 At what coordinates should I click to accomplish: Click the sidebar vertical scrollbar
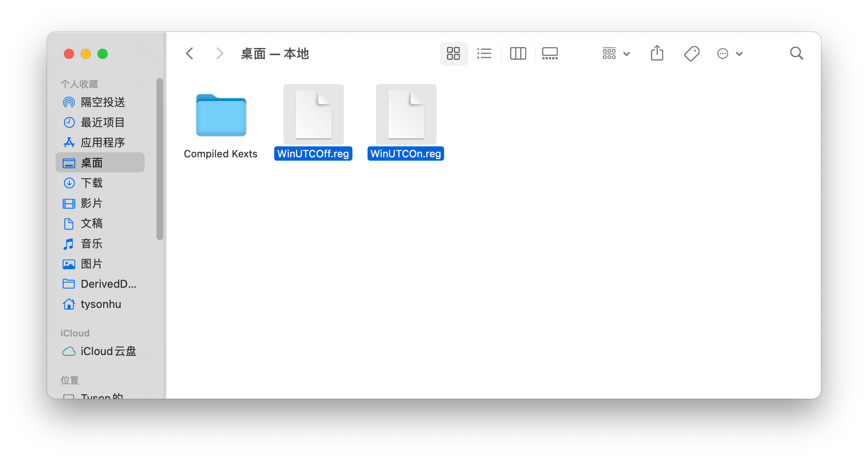(x=160, y=159)
